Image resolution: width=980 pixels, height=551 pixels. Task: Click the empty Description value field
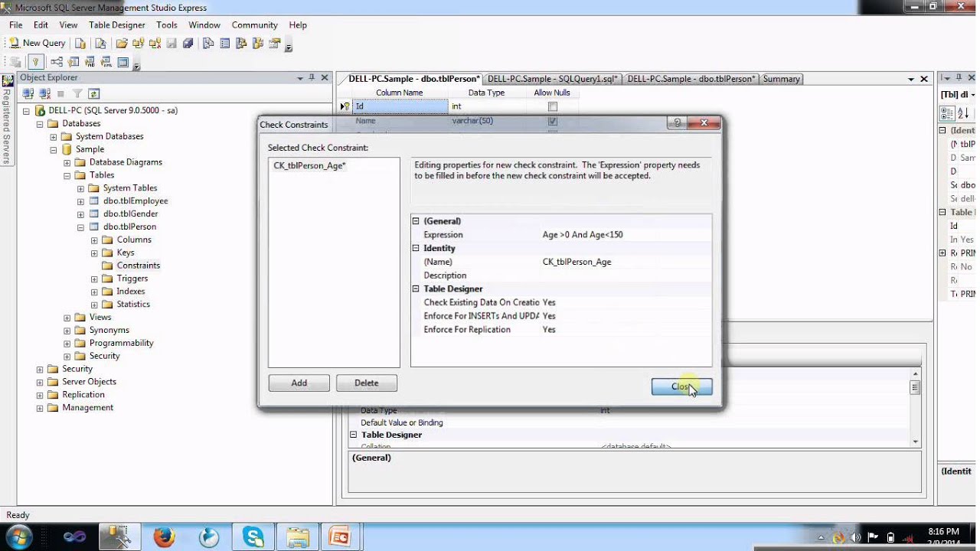[x=626, y=275]
